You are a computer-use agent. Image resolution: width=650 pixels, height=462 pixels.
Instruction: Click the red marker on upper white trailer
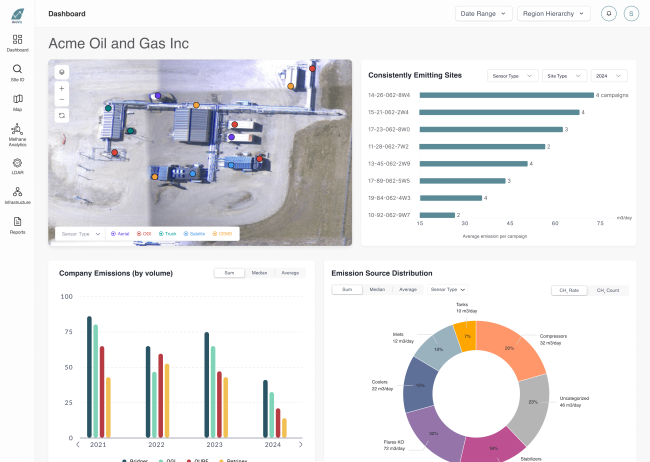pos(235,124)
